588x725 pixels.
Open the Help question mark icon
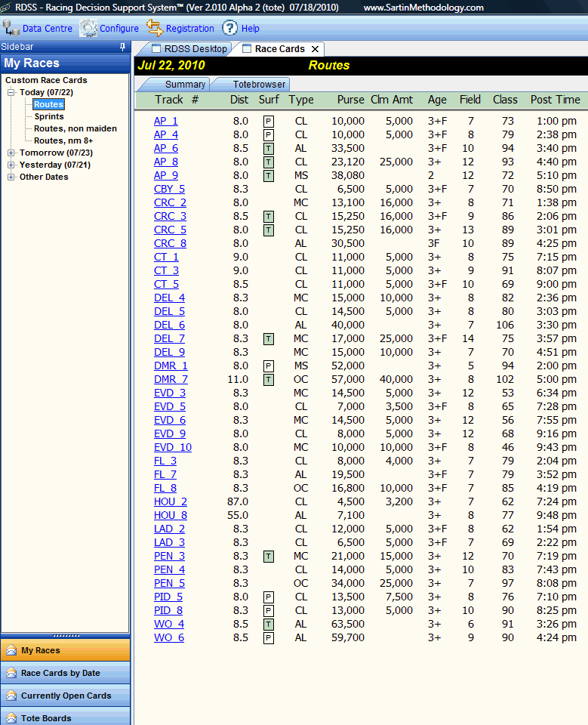click(229, 28)
